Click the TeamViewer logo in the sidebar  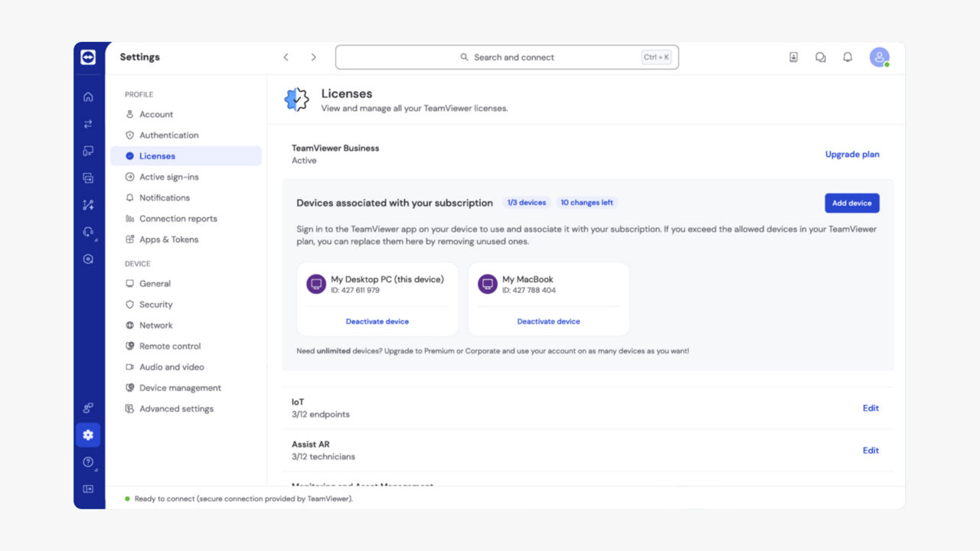coord(88,57)
